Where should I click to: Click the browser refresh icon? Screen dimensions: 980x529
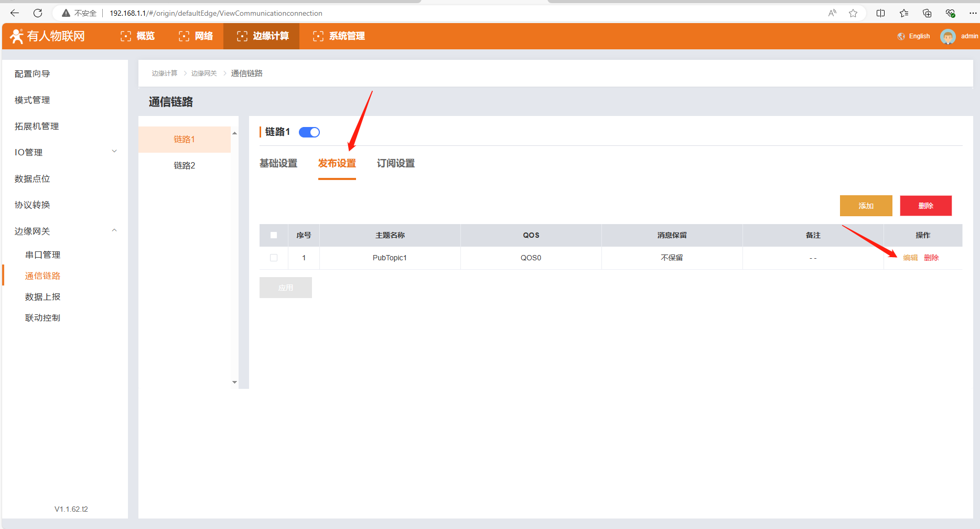38,13
